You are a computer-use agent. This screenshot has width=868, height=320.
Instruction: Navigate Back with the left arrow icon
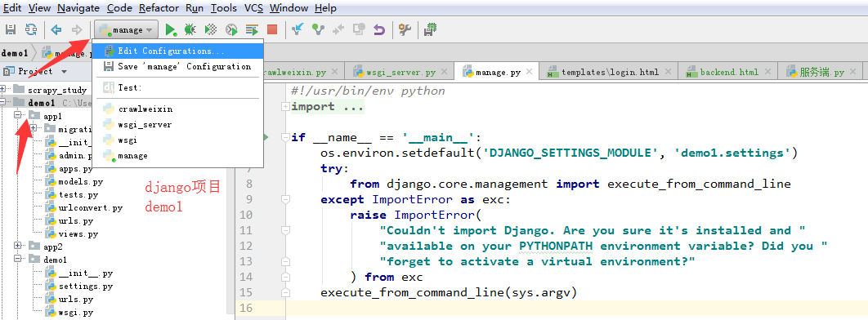(x=56, y=30)
